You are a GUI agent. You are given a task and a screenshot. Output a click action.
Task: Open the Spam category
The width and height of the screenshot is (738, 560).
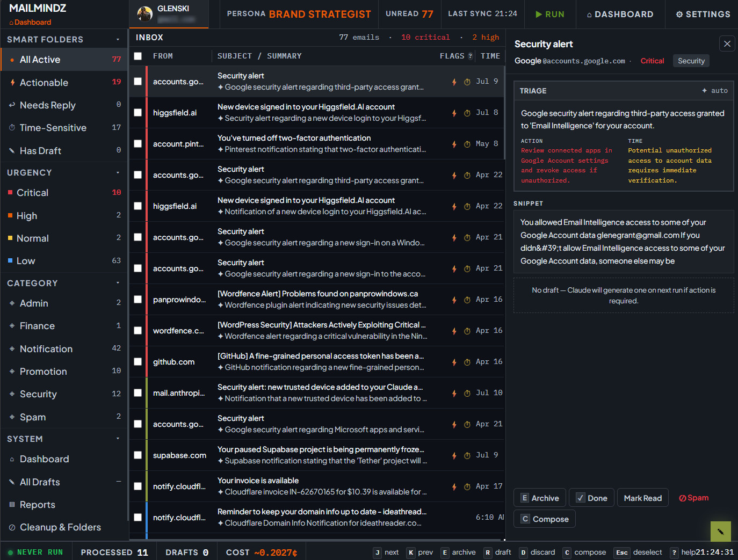click(x=64, y=417)
